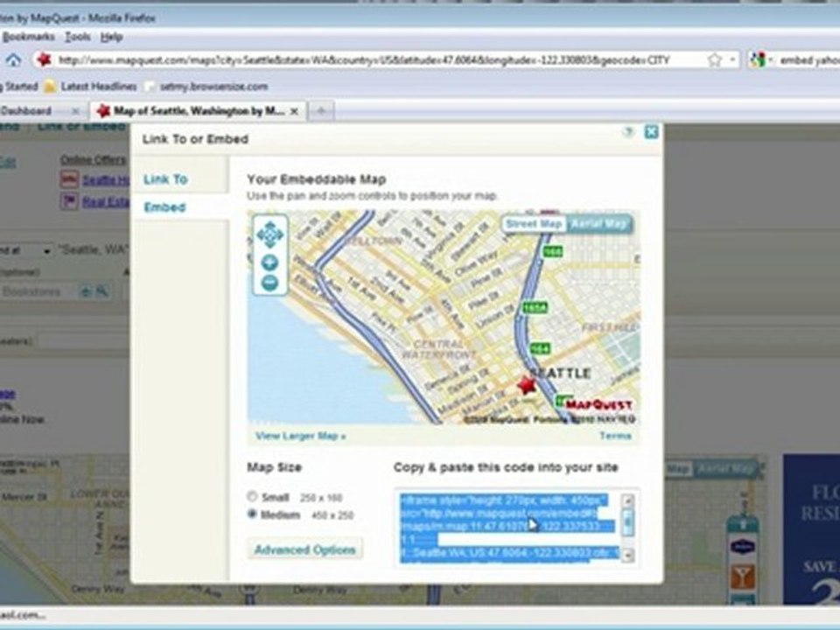The width and height of the screenshot is (840, 630).
Task: Click the embed code scrollbar thumb
Action: [x=627, y=521]
